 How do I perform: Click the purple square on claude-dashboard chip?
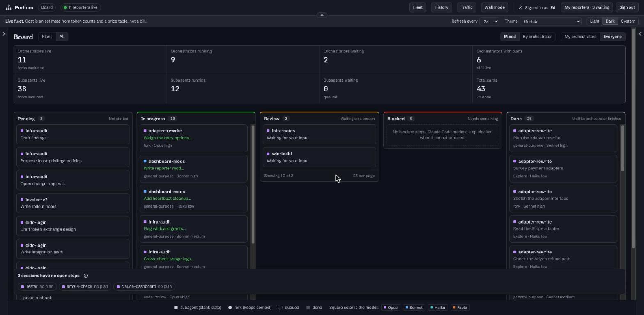click(x=118, y=287)
